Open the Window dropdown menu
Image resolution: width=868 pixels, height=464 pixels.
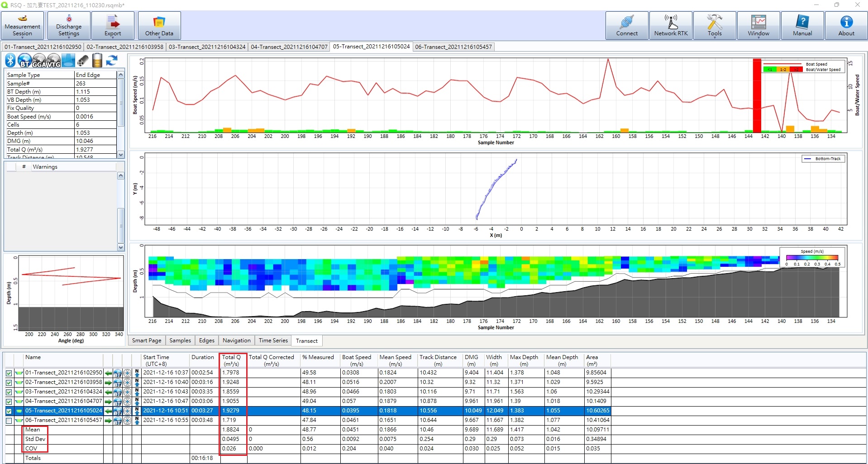point(758,26)
